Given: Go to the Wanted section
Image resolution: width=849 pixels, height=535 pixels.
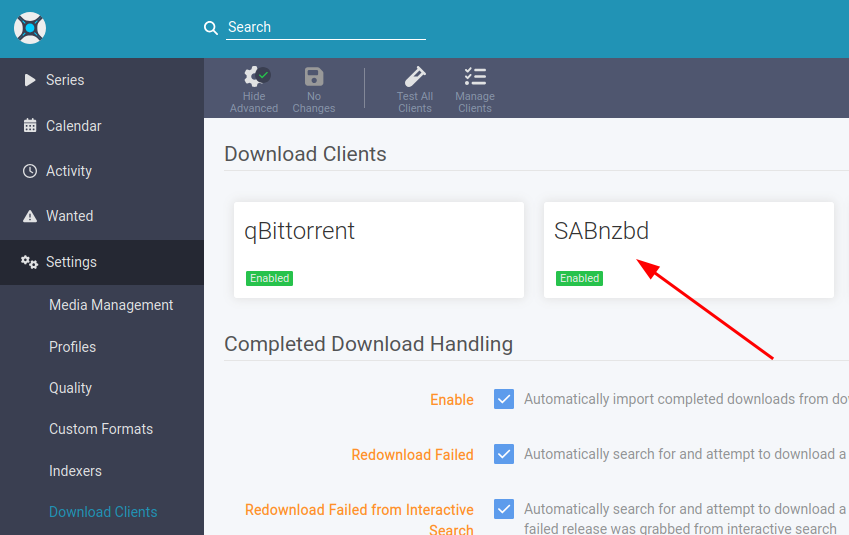Looking at the screenshot, I should (69, 216).
